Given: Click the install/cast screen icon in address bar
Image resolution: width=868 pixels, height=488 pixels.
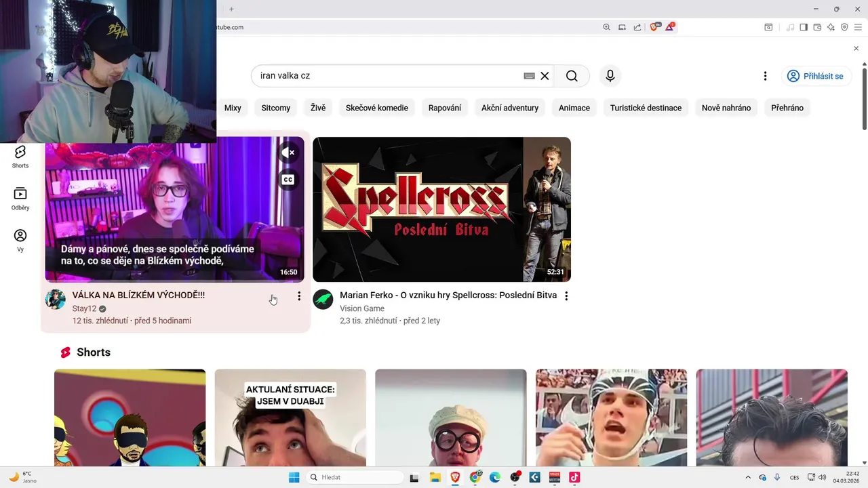Looking at the screenshot, I should 622,27.
